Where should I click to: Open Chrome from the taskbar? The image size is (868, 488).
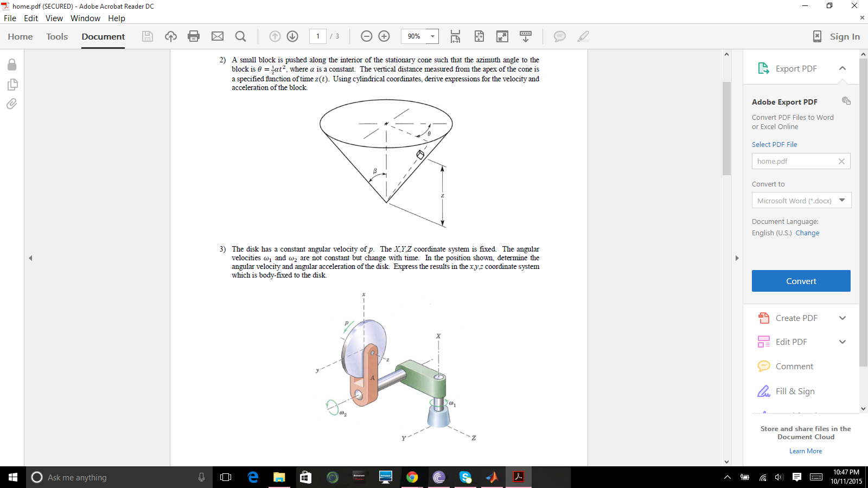tap(412, 477)
